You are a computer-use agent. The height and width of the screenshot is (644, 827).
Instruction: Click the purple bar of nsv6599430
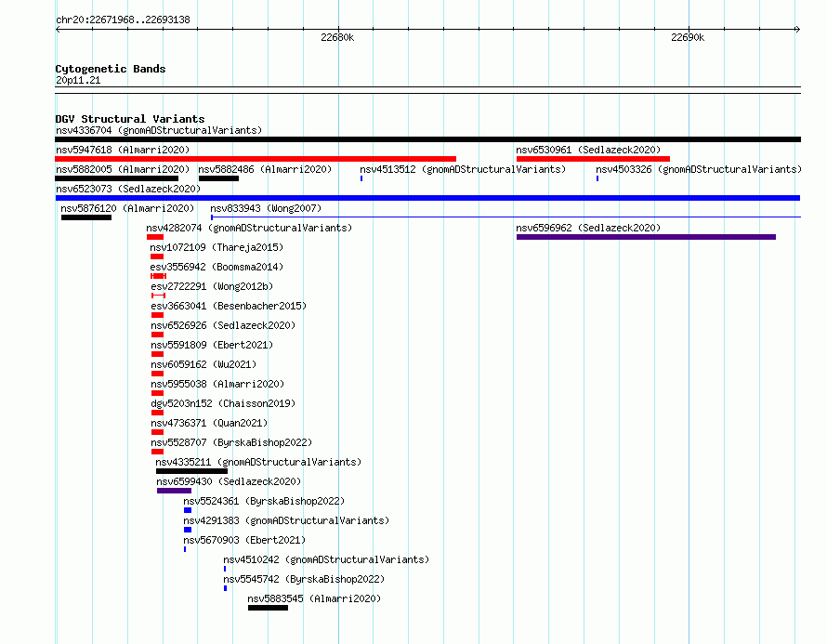(174, 491)
